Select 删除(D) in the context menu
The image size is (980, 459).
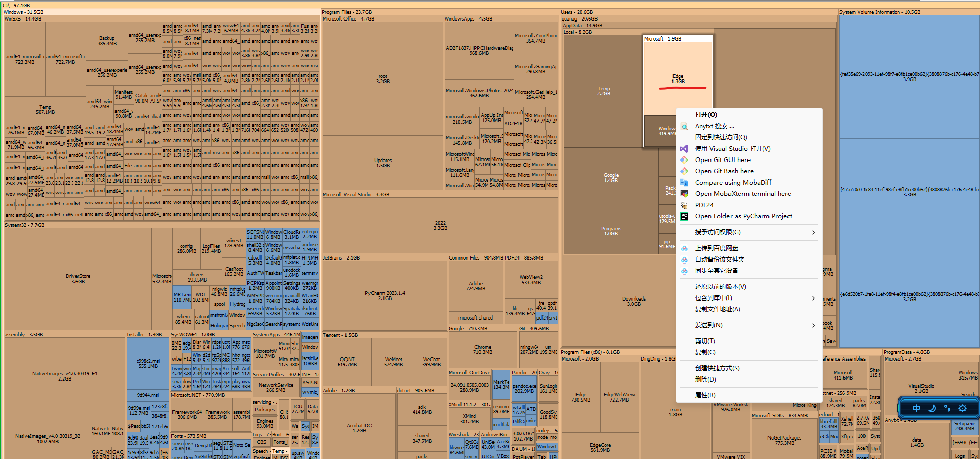pyautogui.click(x=705, y=380)
